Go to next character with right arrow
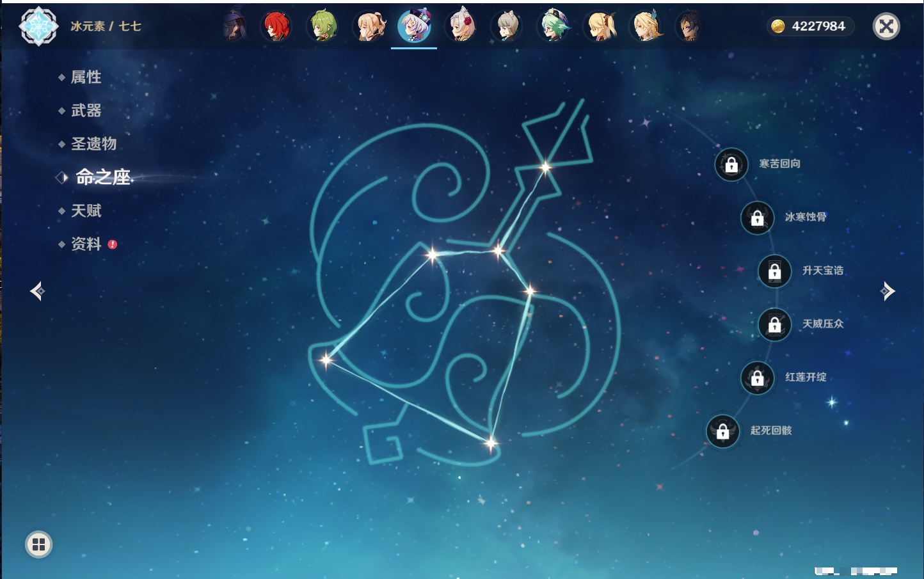Screen dimensions: 924x579 point(888,291)
